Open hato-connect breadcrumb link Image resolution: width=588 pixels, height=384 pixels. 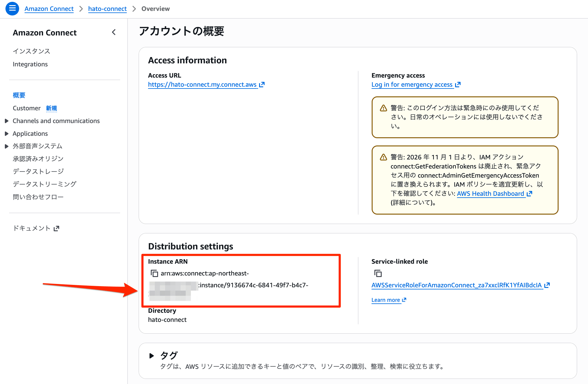[107, 9]
